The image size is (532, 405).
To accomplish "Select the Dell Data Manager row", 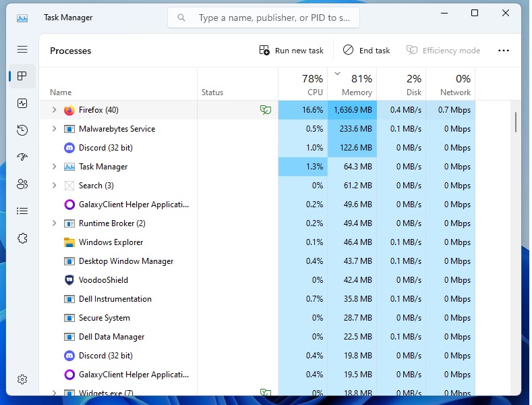I will [257, 337].
